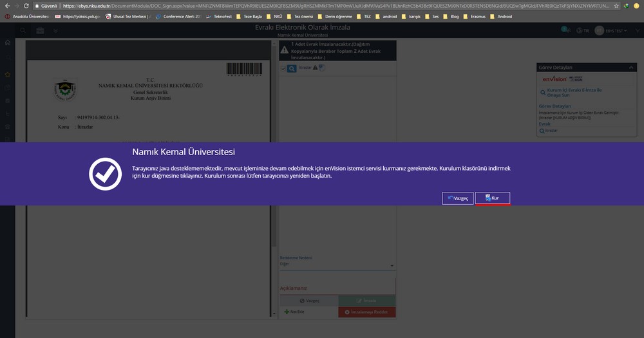Open NKÜ bookmark folder

point(274,17)
